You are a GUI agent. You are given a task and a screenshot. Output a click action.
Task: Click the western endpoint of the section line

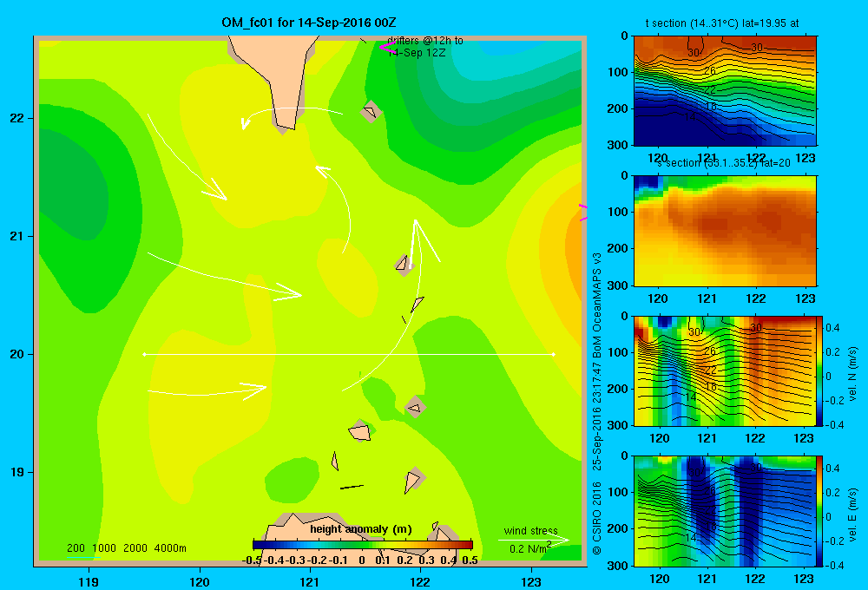tap(144, 354)
